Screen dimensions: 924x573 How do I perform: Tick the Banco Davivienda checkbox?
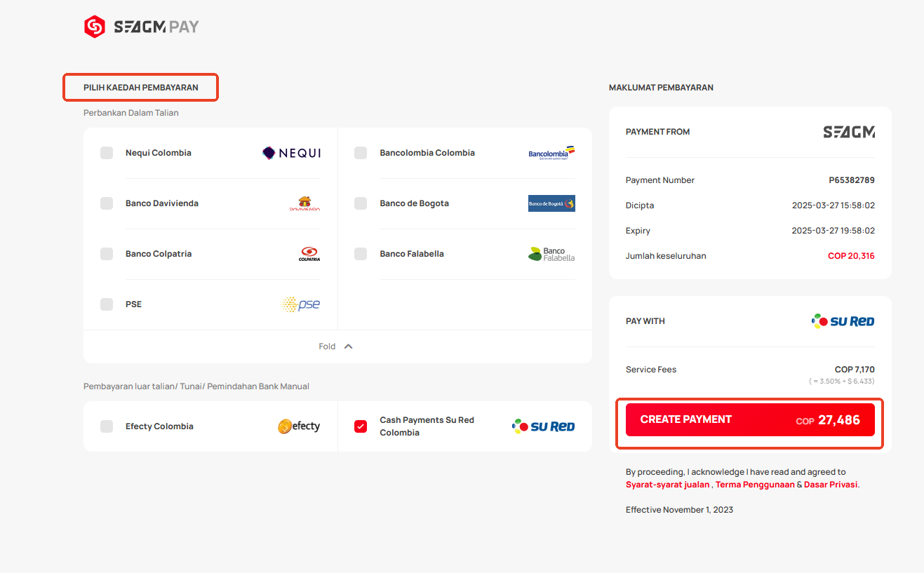pos(107,203)
